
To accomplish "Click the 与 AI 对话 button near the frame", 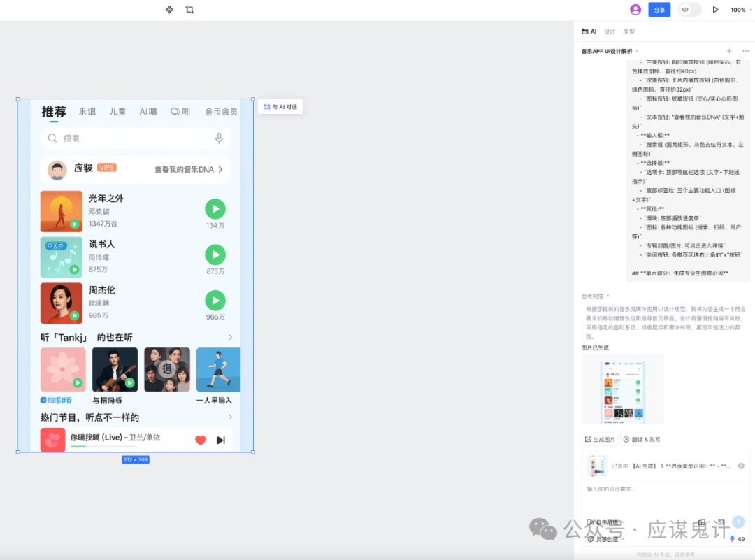I will point(280,106).
